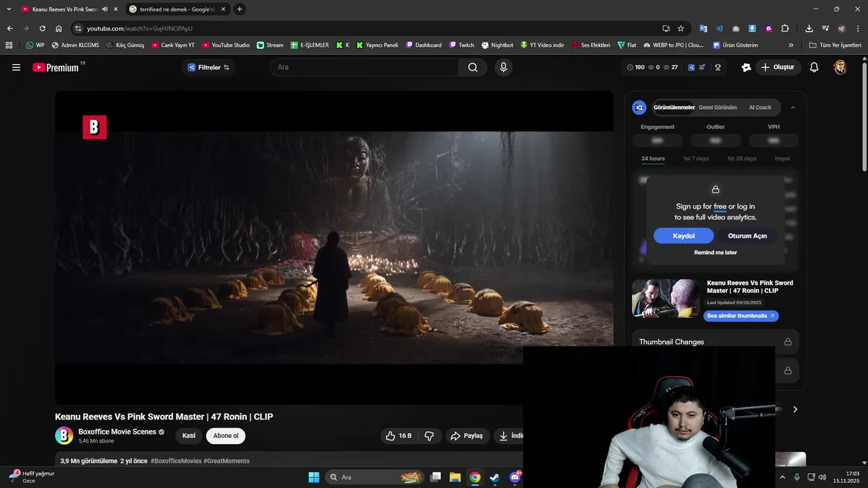This screenshot has height=488, width=868.
Task: Open the #GreatMoments hashtag link
Action: pyautogui.click(x=226, y=461)
